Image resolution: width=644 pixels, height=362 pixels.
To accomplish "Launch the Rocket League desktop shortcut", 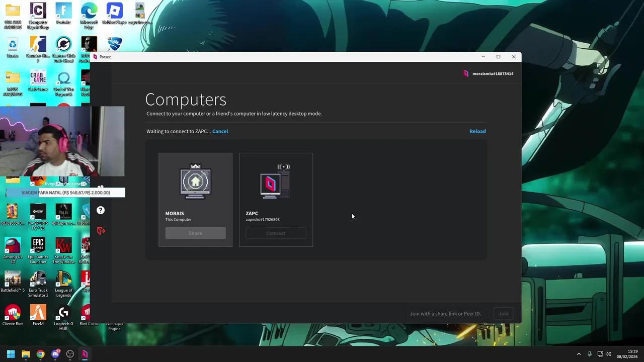I will point(115,44).
